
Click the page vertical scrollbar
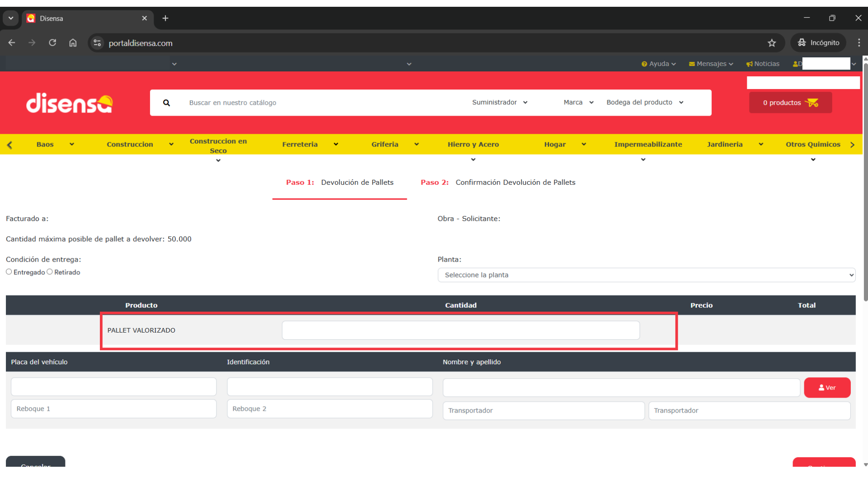[865, 181]
